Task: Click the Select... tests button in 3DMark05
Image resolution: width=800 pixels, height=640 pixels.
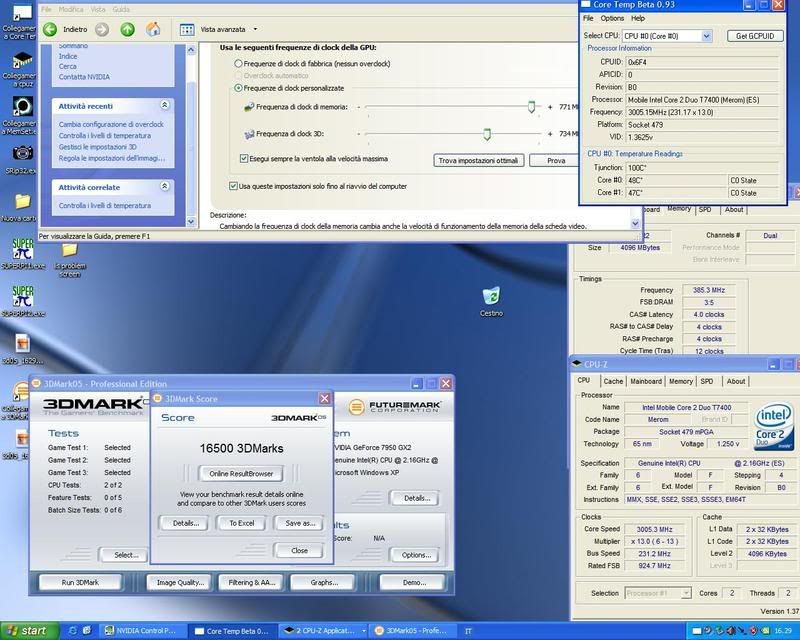Action: click(x=125, y=555)
